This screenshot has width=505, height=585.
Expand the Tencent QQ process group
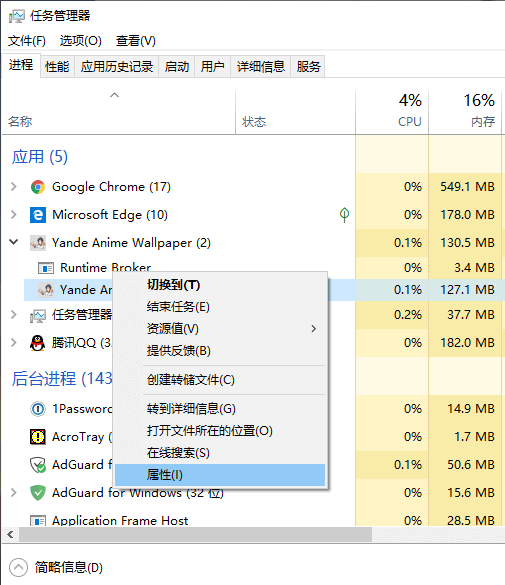(x=14, y=342)
